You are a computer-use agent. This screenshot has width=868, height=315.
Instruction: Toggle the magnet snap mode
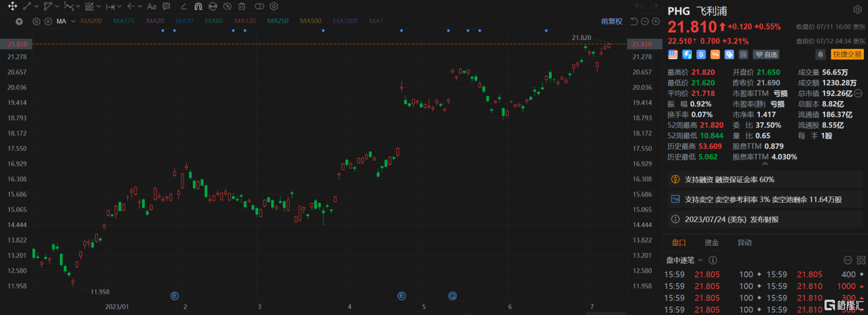point(198,6)
